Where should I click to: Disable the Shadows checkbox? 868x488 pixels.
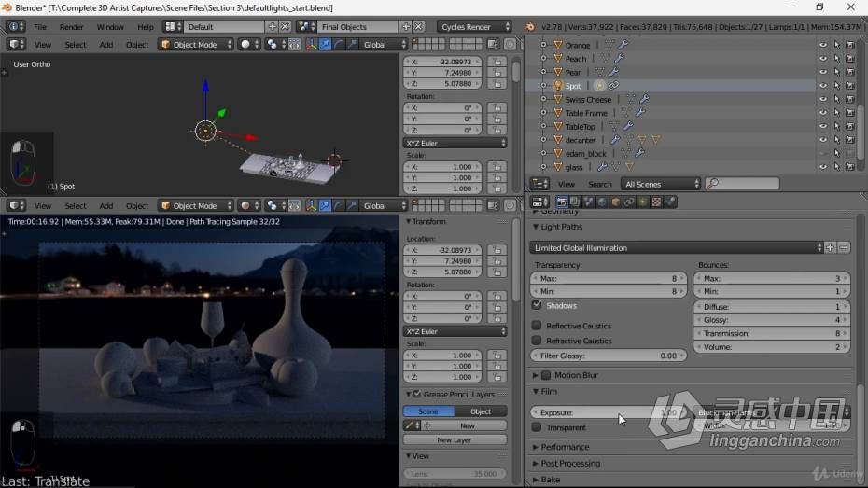click(x=537, y=305)
